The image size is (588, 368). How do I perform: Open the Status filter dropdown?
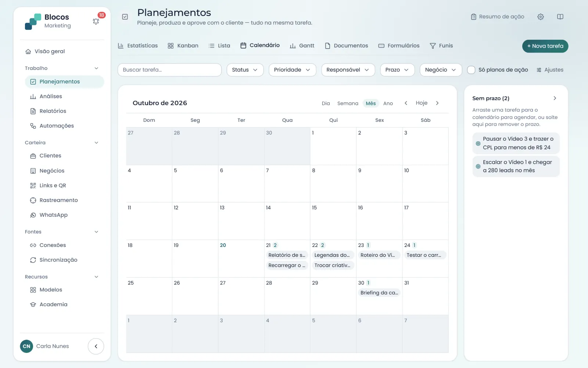[245, 70]
